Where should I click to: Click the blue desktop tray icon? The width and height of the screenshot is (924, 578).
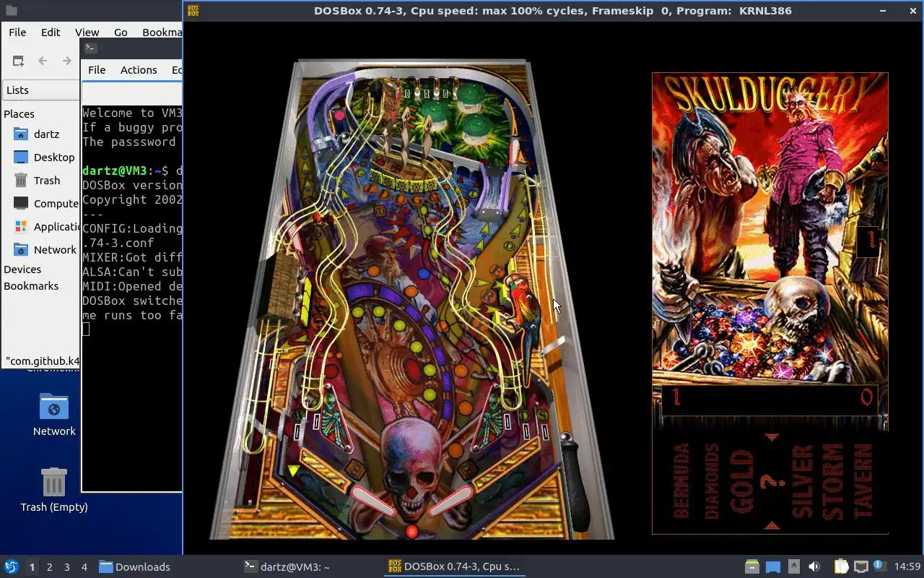tap(773, 567)
